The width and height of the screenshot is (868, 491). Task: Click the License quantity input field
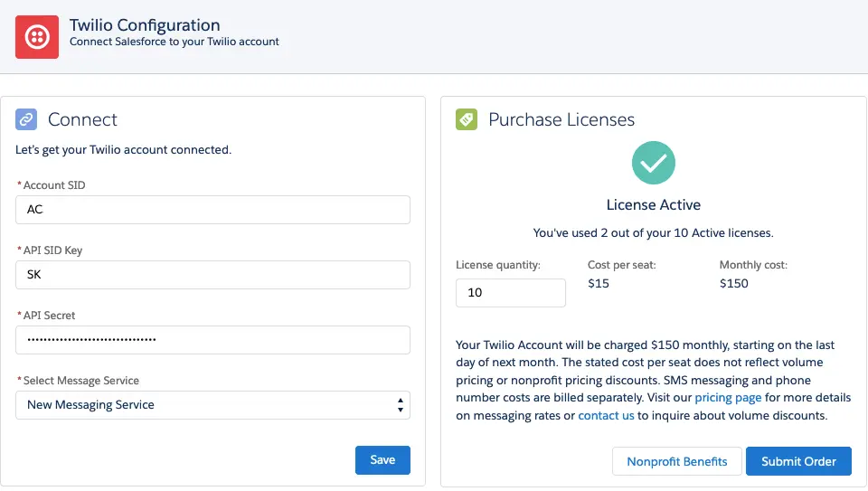pos(510,293)
